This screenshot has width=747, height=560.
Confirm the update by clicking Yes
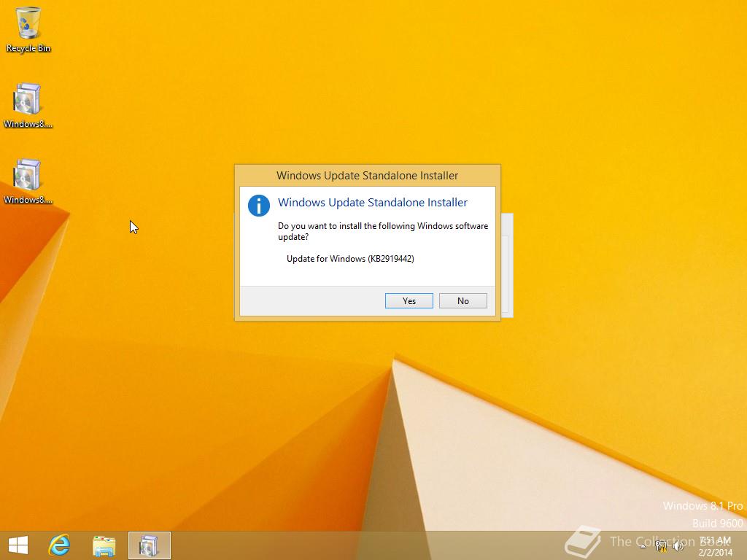click(x=409, y=300)
